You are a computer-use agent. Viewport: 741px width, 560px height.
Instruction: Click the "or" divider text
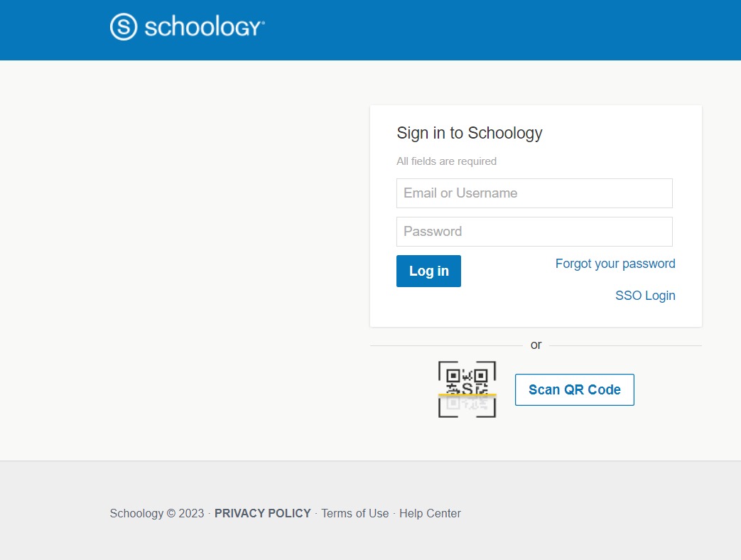(x=536, y=345)
